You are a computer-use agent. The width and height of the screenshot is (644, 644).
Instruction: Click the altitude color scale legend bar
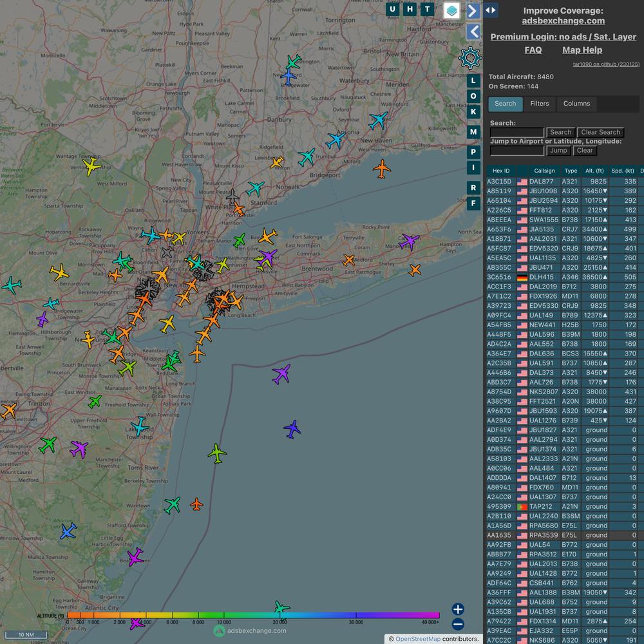253,615
